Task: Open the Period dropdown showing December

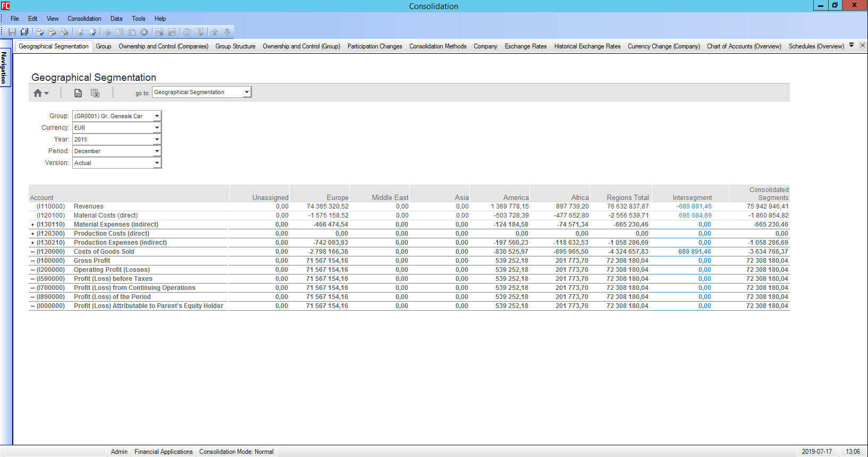Action: tap(117, 151)
